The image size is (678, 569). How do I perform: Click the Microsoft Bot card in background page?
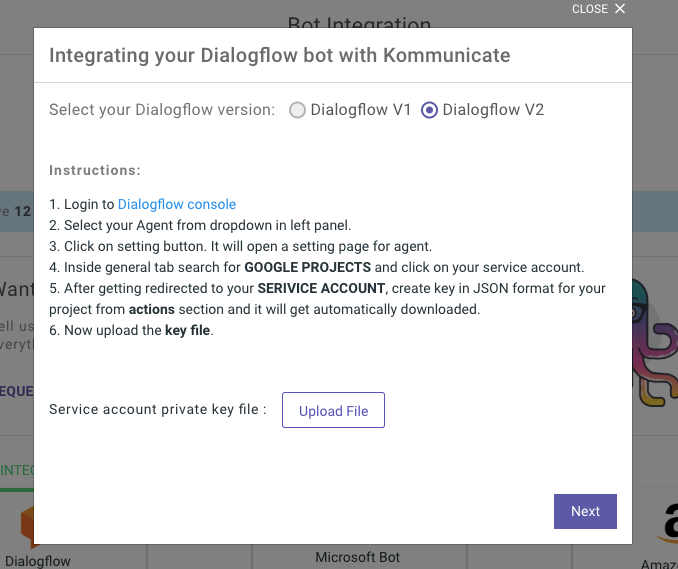click(x=359, y=557)
